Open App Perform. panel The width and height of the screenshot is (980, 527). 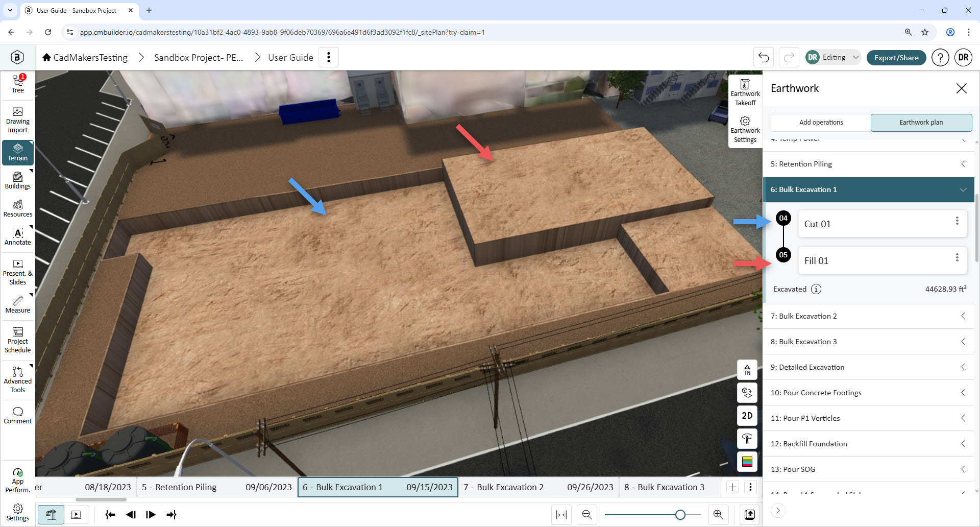(18, 480)
